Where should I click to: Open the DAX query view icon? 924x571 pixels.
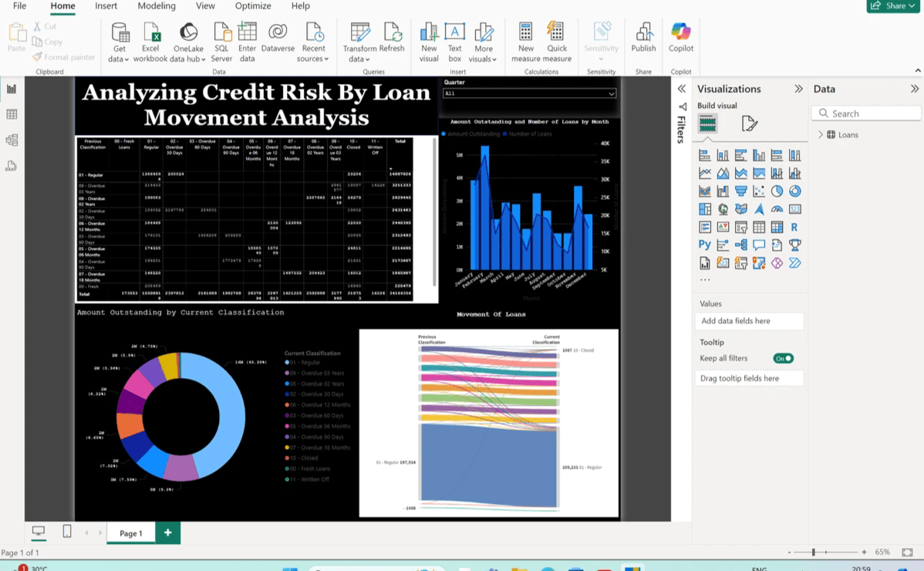pos(12,166)
